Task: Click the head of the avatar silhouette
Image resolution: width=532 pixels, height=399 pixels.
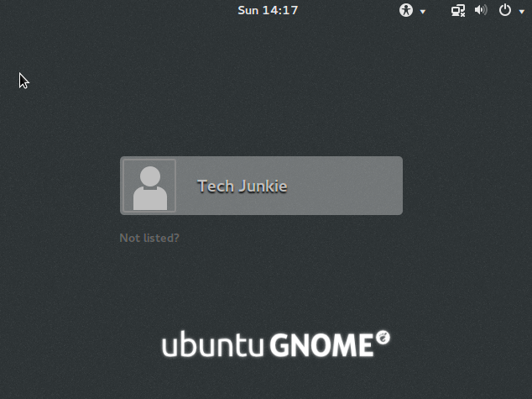Action: (150, 176)
